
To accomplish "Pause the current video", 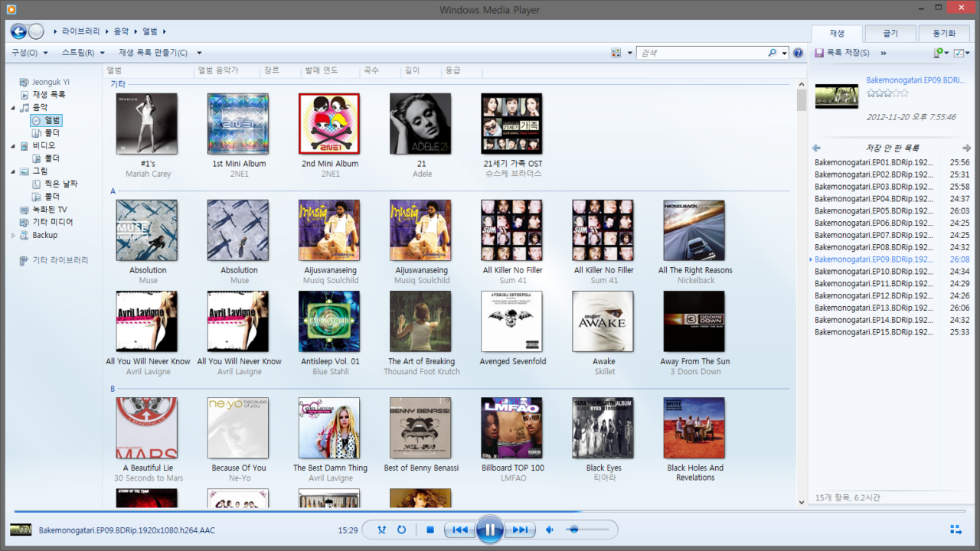I will pyautogui.click(x=489, y=530).
